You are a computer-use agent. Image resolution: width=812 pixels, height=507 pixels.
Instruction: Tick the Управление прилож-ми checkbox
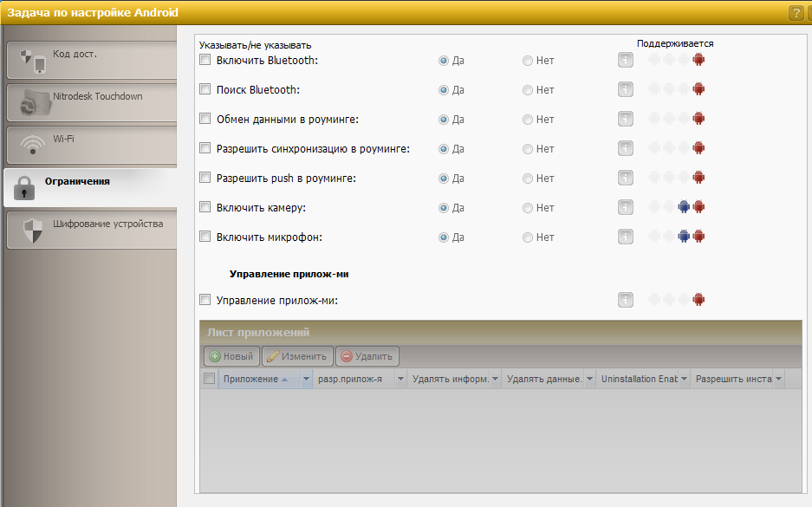[x=205, y=299]
